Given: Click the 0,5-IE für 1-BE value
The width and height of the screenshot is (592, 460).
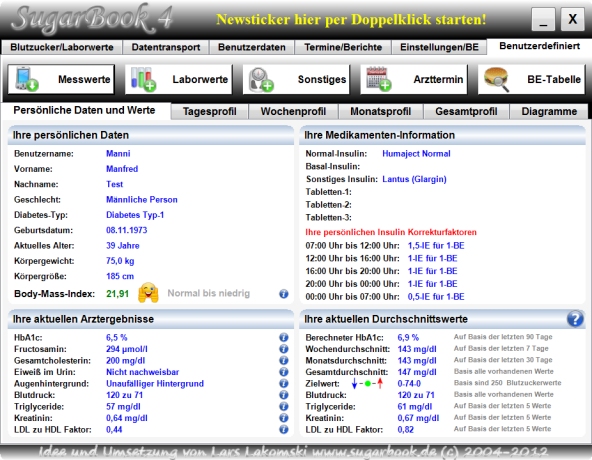Looking at the screenshot, I should click(436, 297).
